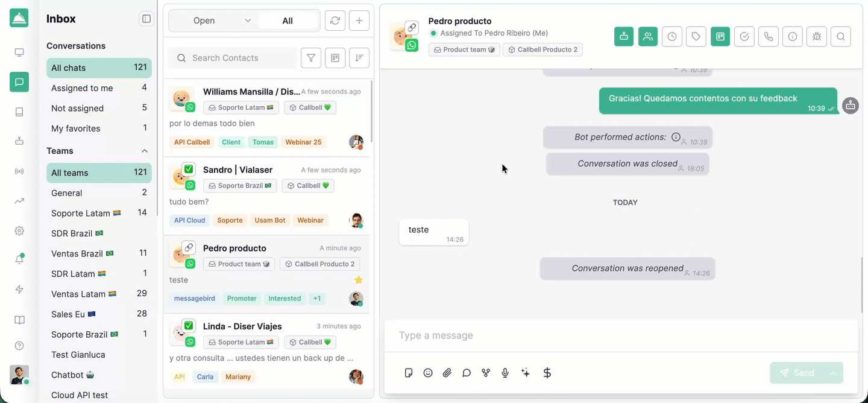Click the microphone icon in message toolbar
This screenshot has width=868, height=403.
click(505, 373)
